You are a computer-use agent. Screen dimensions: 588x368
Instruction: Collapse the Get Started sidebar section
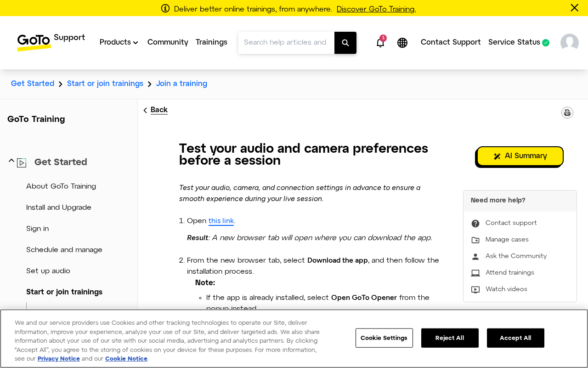pos(11,161)
